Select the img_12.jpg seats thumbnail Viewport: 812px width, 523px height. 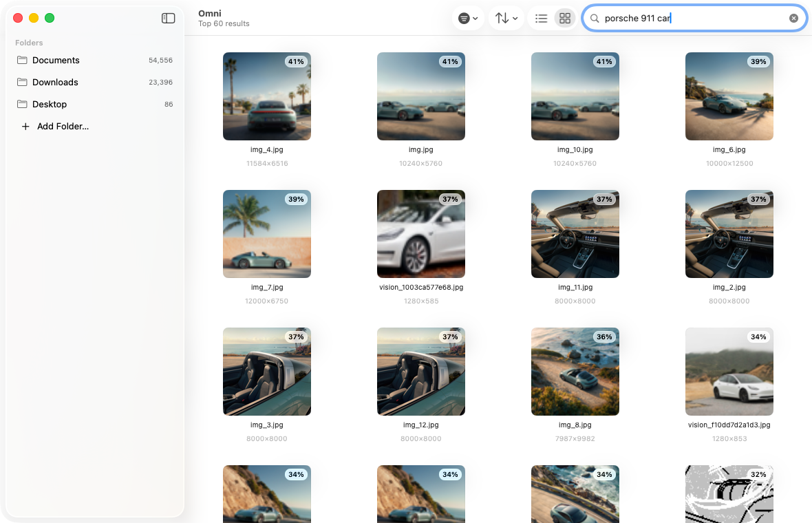pyautogui.click(x=421, y=372)
